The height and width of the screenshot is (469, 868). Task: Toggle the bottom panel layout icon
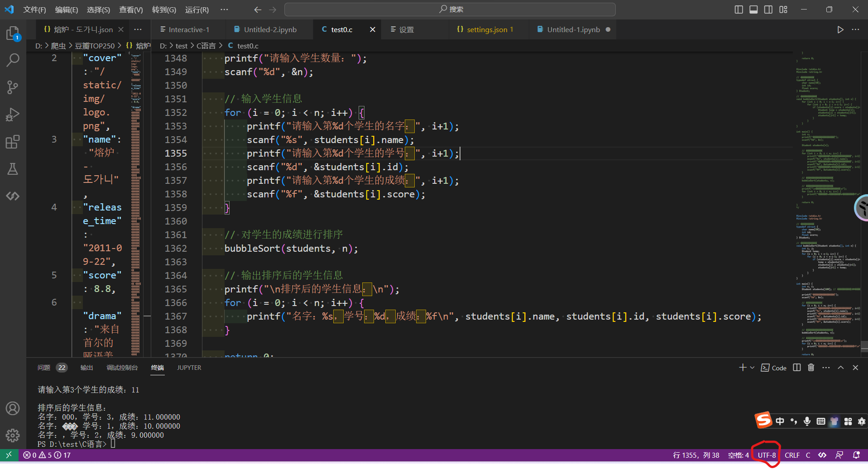coord(753,10)
